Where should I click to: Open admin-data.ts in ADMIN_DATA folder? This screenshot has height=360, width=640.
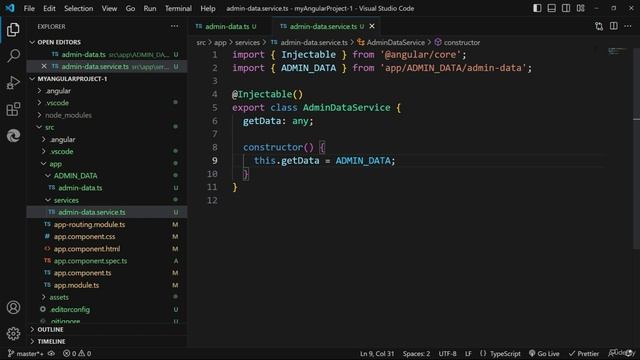pyautogui.click(x=107, y=188)
